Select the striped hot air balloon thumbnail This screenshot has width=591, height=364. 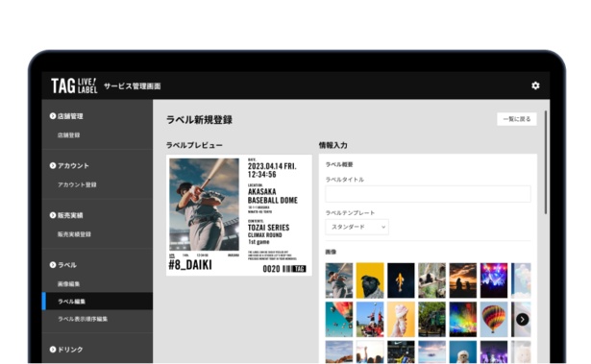click(494, 319)
